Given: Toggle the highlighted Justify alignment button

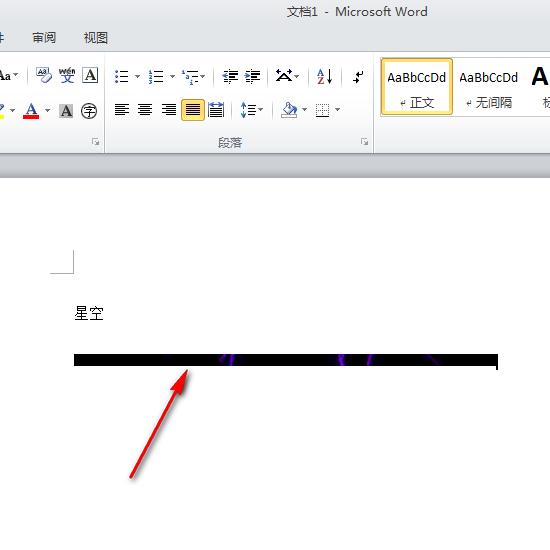Looking at the screenshot, I should [x=193, y=110].
